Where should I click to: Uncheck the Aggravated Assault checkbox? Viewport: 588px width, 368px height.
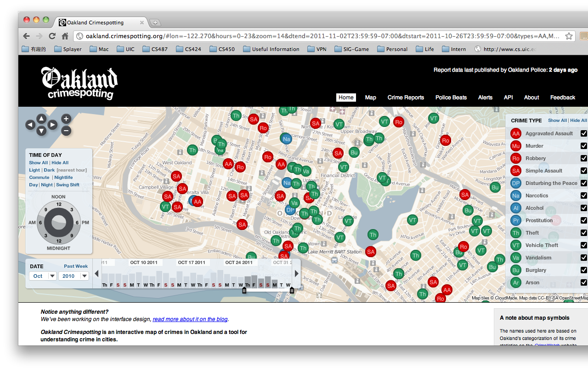tap(583, 133)
